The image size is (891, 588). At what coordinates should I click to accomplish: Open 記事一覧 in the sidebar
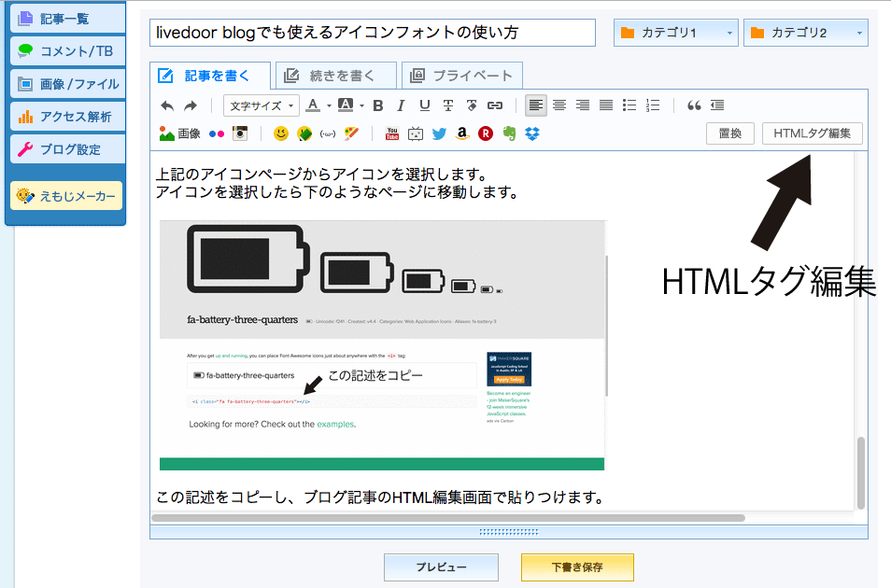pos(67,19)
